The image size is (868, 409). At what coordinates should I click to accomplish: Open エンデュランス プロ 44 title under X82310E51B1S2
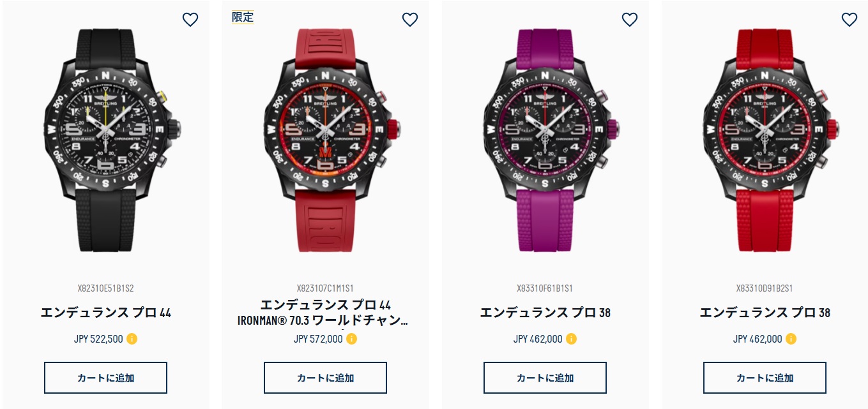[x=106, y=313]
